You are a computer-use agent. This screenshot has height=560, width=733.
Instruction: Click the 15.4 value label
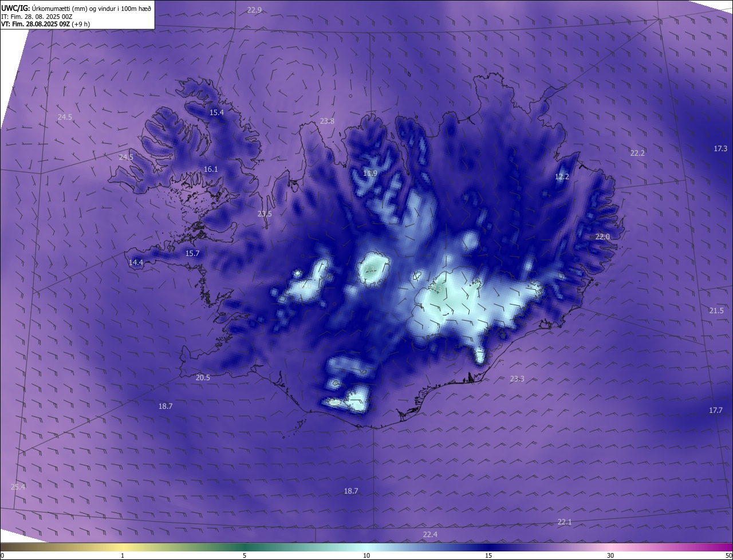click(x=216, y=112)
